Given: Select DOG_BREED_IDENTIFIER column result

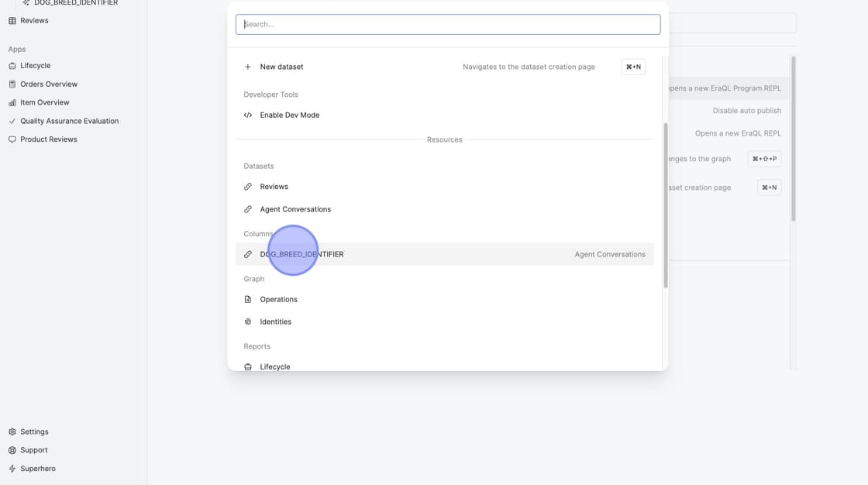Looking at the screenshot, I should point(301,254).
